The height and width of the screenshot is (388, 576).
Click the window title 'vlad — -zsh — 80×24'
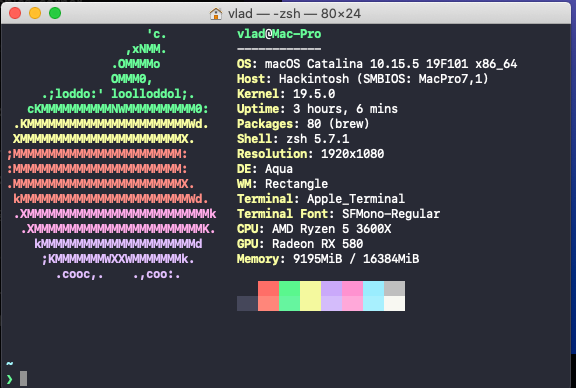(294, 14)
